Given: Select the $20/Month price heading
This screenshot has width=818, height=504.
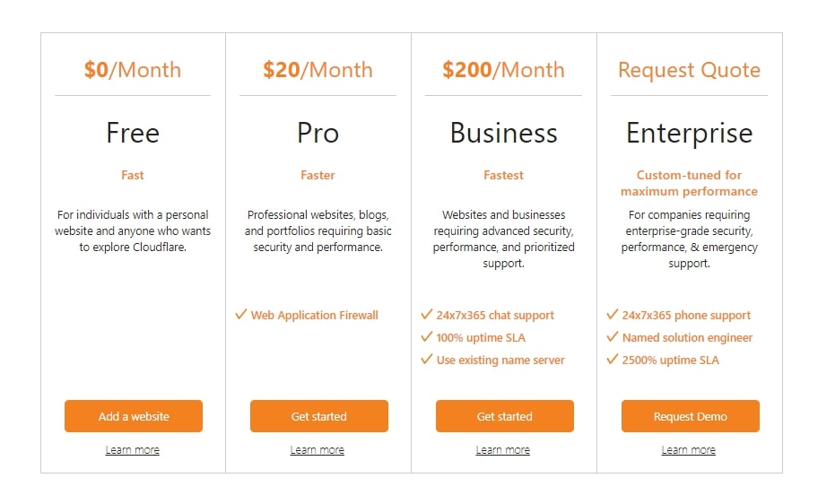Looking at the screenshot, I should pos(318,70).
